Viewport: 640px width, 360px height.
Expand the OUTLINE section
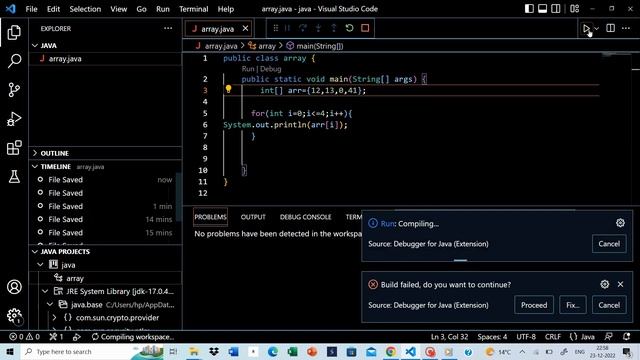(35, 153)
